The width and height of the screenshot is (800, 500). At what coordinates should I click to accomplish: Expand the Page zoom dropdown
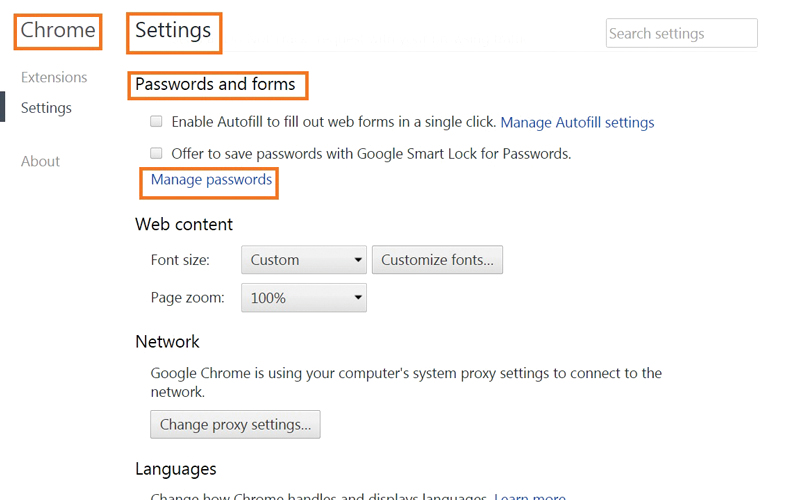(303, 298)
